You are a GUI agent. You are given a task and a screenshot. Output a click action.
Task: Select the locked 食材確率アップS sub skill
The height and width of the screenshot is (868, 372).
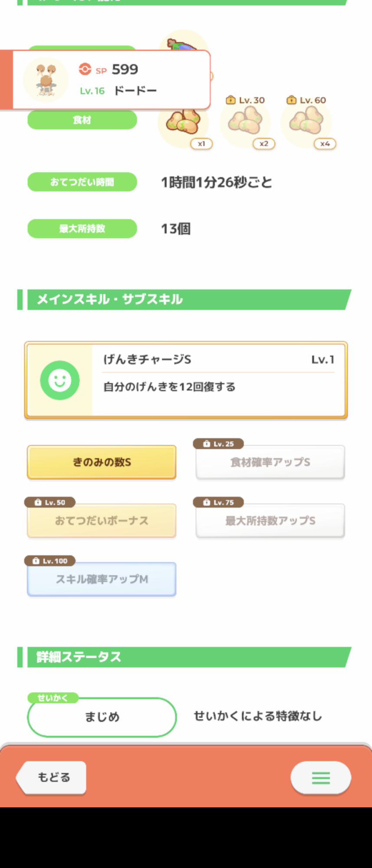[270, 463]
